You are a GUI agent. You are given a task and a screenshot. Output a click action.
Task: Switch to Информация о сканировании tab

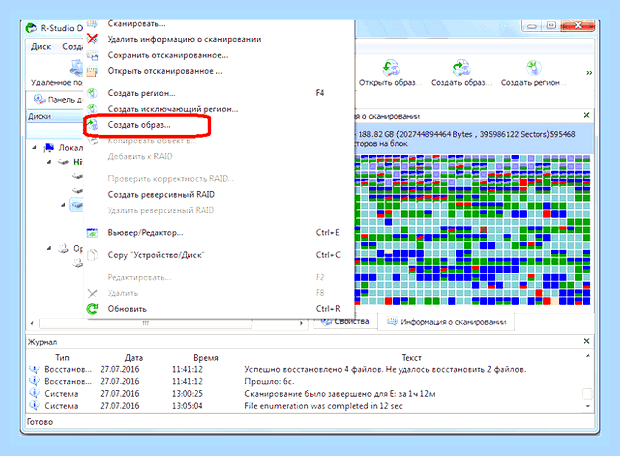(x=446, y=322)
